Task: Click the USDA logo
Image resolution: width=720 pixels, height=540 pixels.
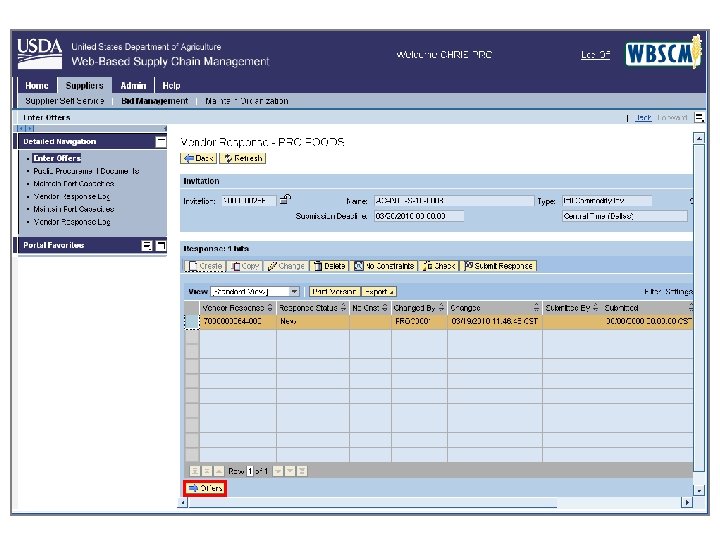Action: coord(39,54)
